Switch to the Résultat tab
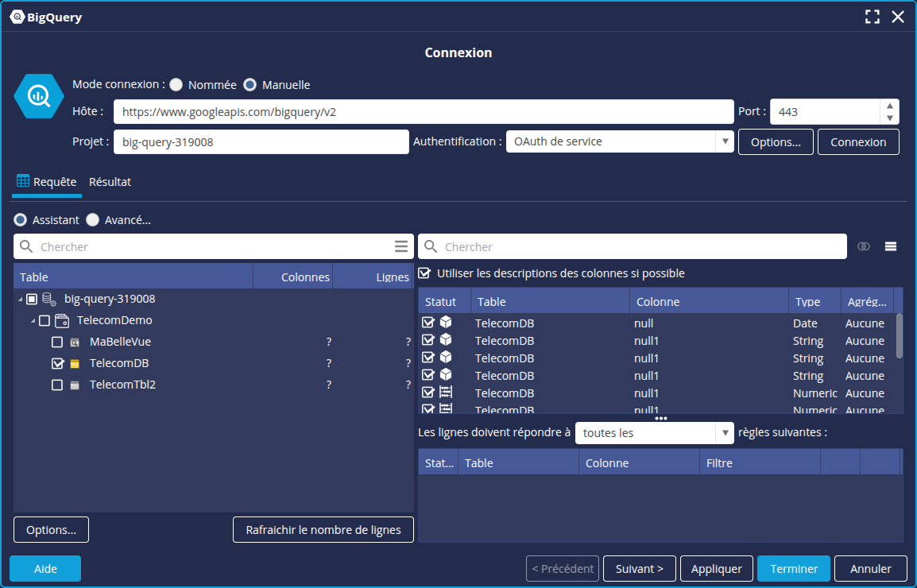The image size is (917, 588). coord(110,182)
